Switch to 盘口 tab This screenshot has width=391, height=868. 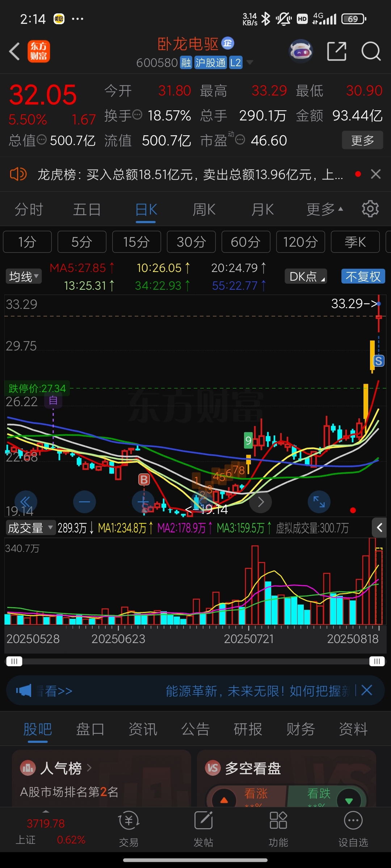[90, 729]
